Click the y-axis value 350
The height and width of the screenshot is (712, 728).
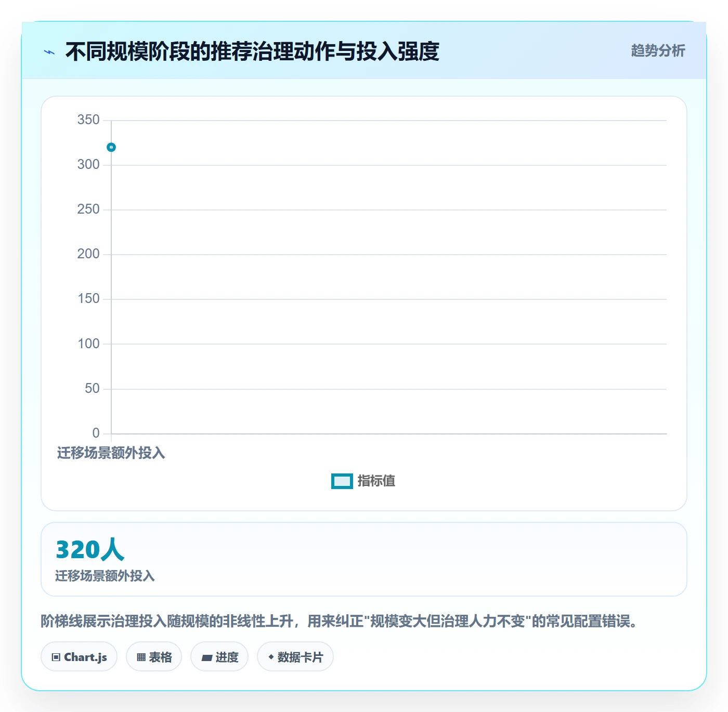[x=88, y=120]
